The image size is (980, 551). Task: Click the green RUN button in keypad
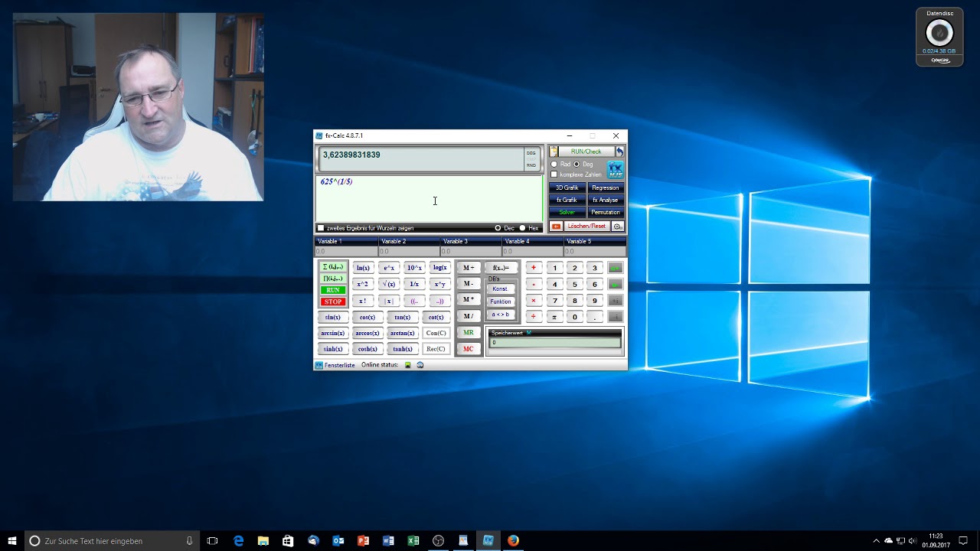[333, 291]
